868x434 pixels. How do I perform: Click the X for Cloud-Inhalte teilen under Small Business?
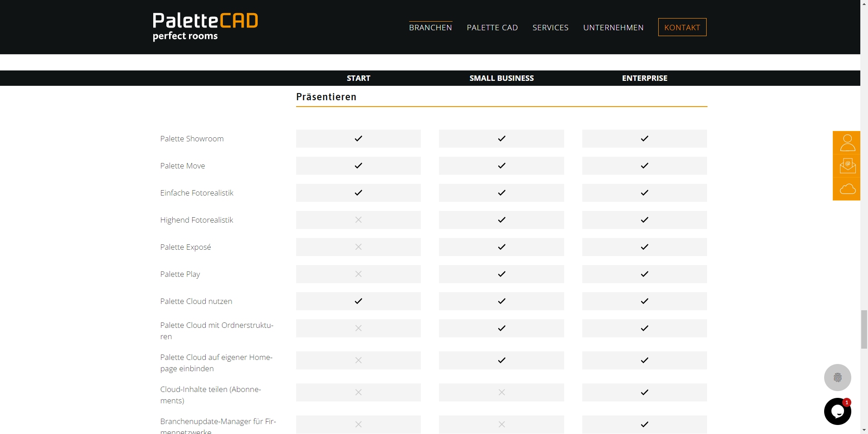(x=501, y=392)
